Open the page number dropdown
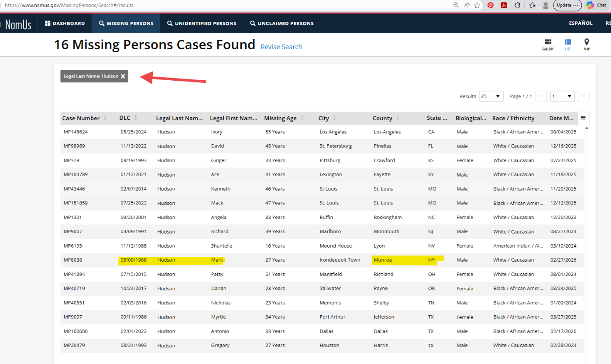611x364 pixels. (562, 96)
